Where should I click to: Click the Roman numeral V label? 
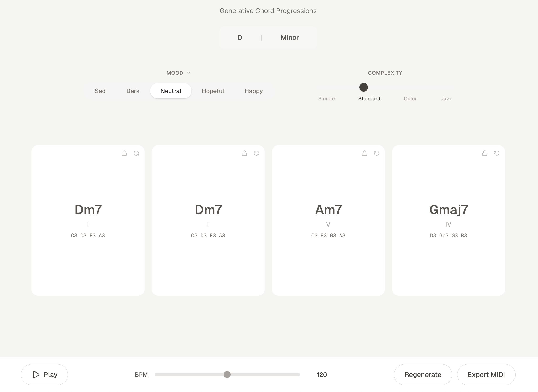click(328, 224)
